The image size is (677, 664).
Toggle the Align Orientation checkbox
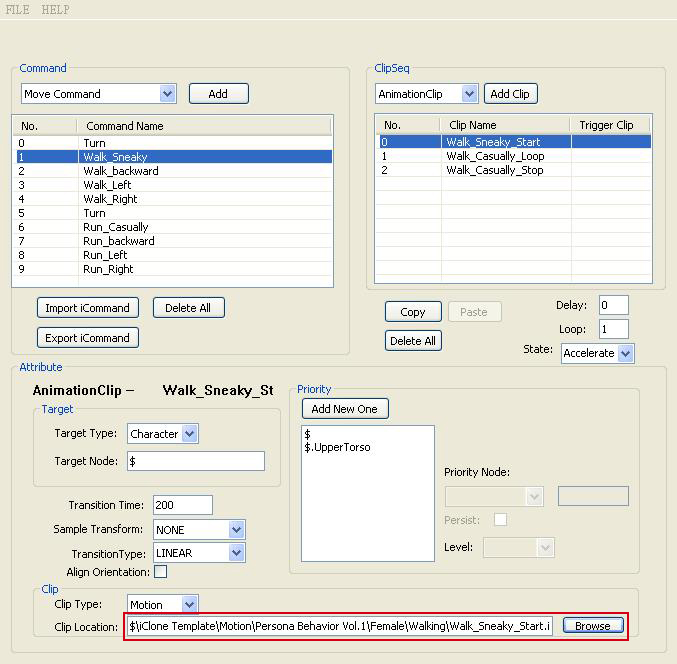161,572
